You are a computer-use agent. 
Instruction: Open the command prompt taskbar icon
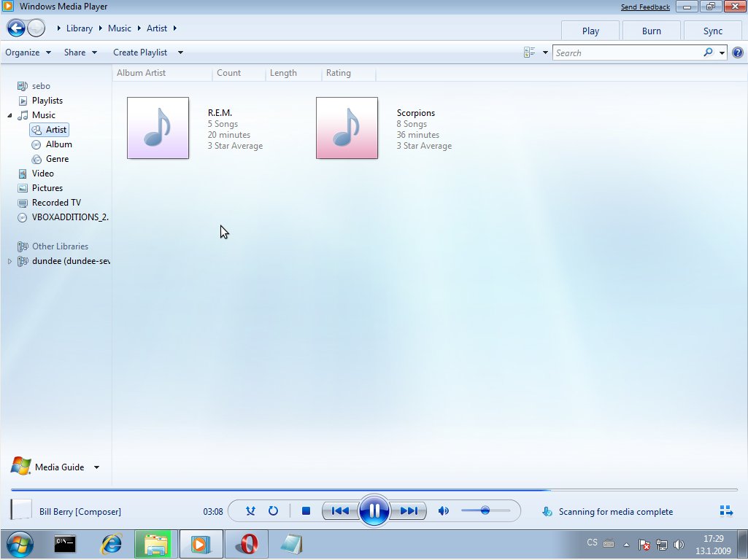click(65, 544)
